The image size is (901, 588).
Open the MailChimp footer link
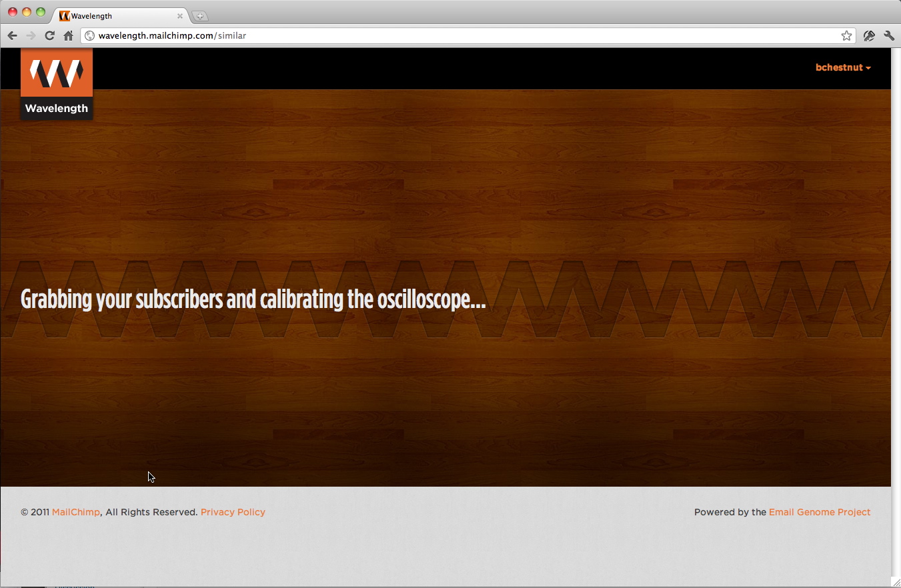click(76, 512)
